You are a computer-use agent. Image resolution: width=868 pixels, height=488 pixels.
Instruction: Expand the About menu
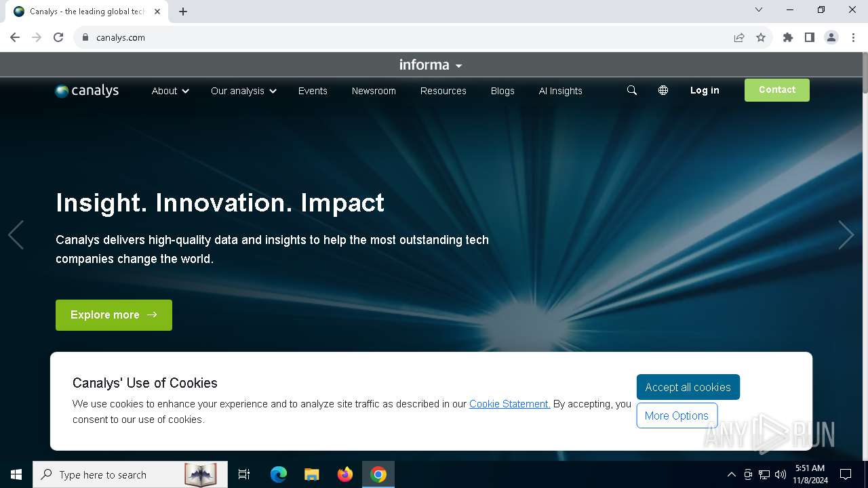point(170,91)
